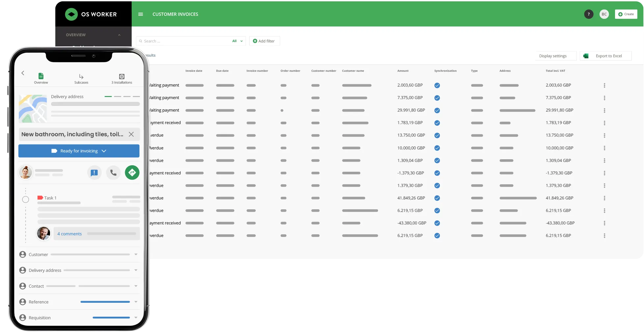644x336 pixels.
Task: Switch to the Overview tab on the phone
Action: (x=41, y=78)
